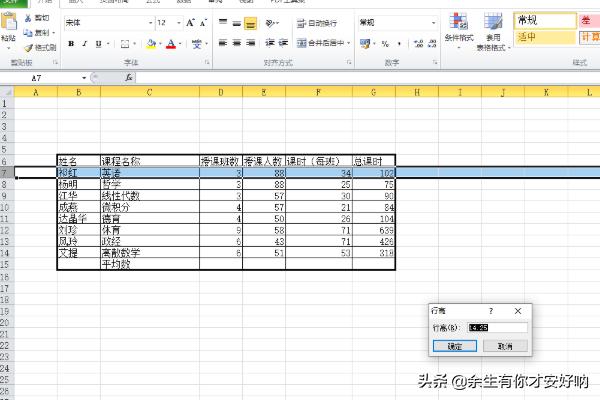Select row 7 header
The width and height of the screenshot is (600, 400).
click(7, 172)
